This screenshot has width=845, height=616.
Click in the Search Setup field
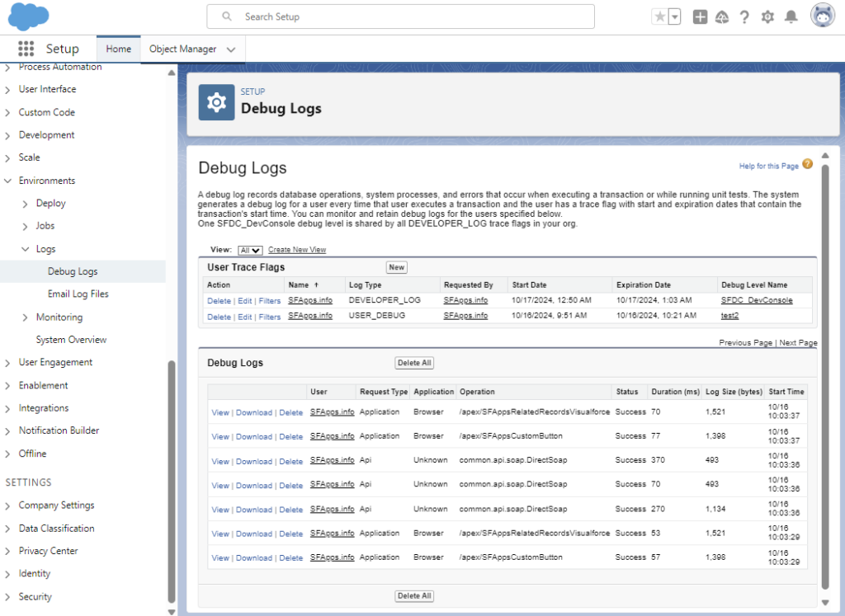point(400,16)
